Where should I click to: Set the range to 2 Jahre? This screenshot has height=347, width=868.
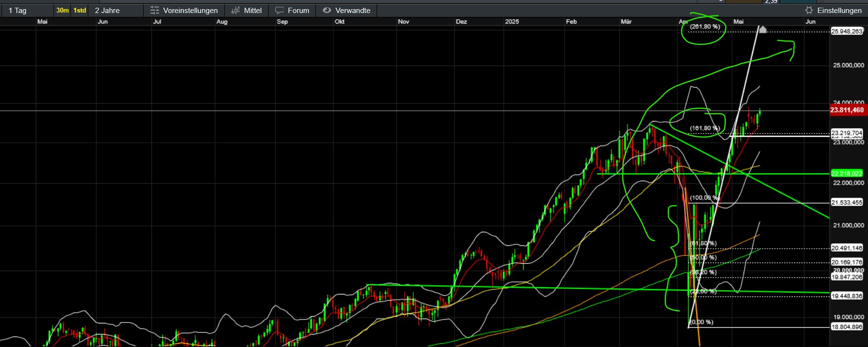[107, 10]
